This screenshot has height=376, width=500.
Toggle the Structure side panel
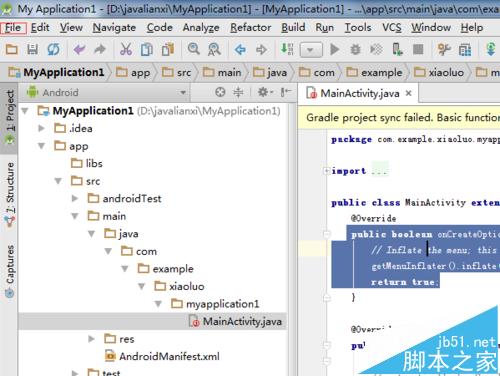(x=9, y=193)
